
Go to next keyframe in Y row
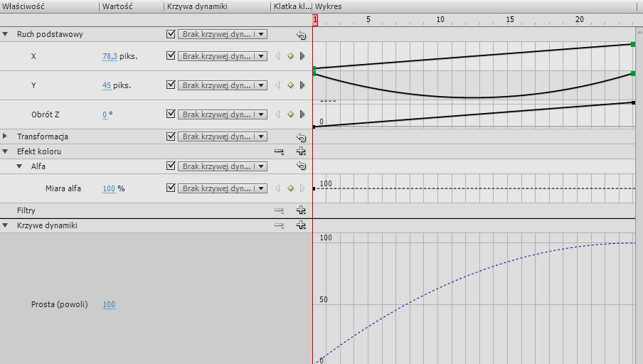point(302,85)
